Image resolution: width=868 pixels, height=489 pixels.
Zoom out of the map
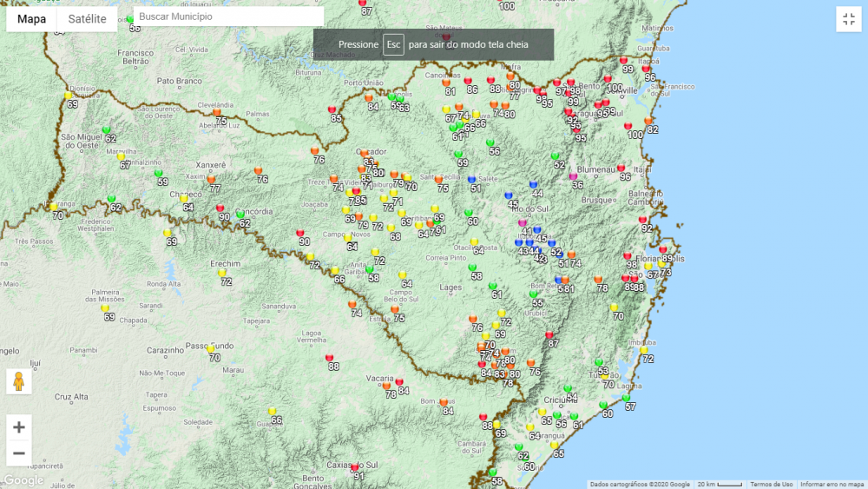click(19, 453)
